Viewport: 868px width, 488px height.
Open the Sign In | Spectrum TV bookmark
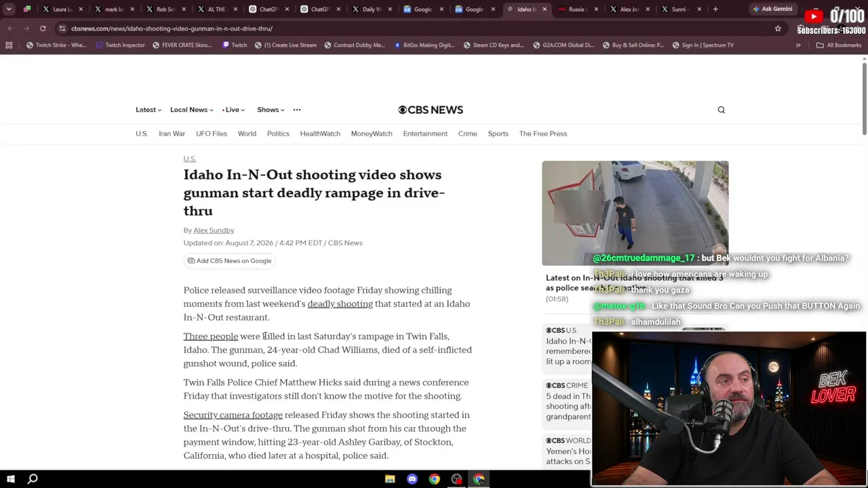coord(703,45)
